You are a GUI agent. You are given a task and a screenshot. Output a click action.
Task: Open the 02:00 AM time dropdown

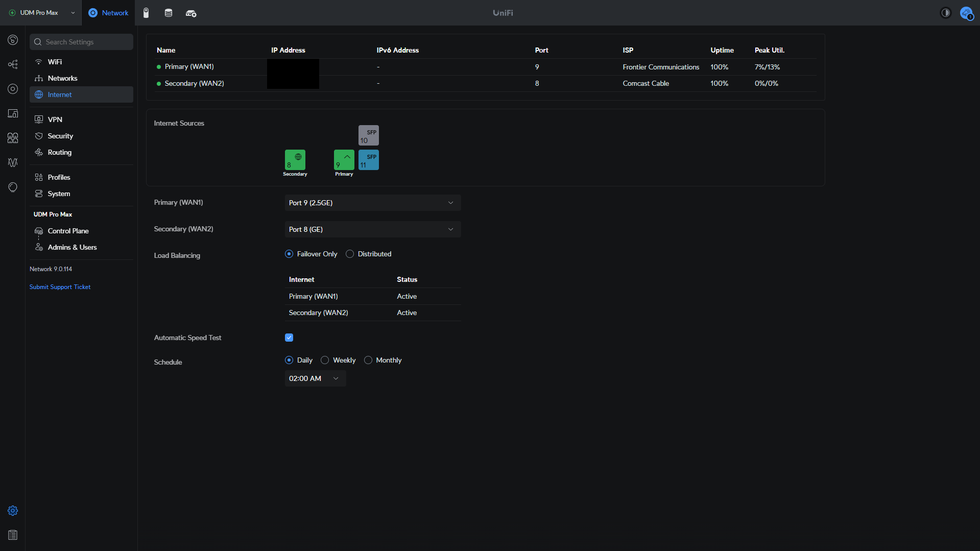(316, 378)
